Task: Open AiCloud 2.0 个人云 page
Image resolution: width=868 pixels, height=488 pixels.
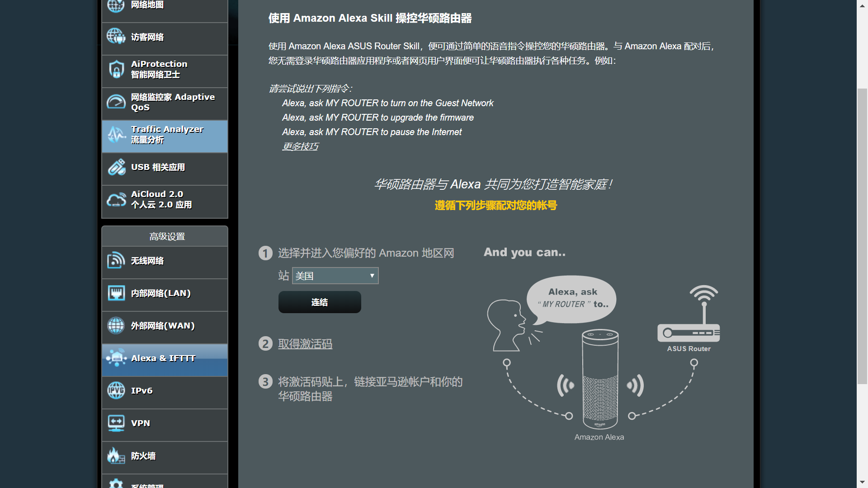Action: pos(165,202)
